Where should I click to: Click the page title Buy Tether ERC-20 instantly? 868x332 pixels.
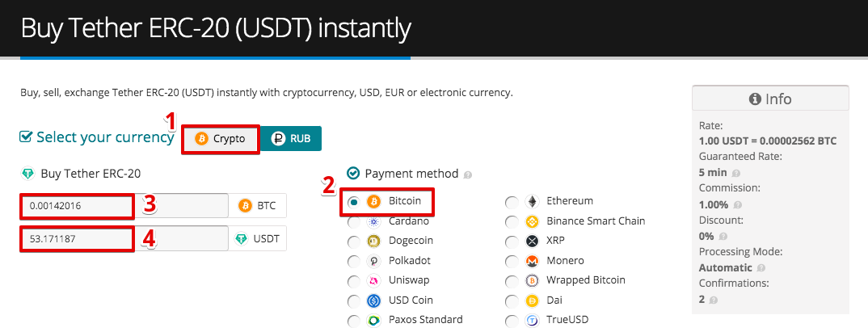tap(216, 29)
